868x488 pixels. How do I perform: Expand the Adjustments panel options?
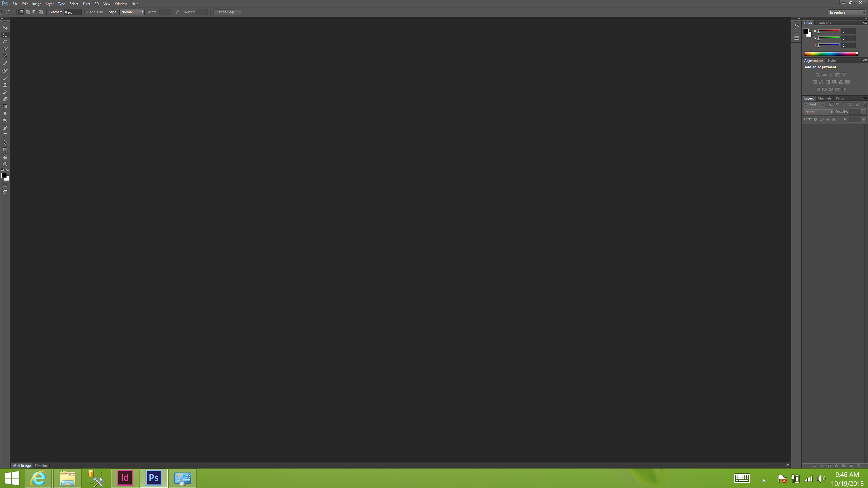click(x=864, y=60)
